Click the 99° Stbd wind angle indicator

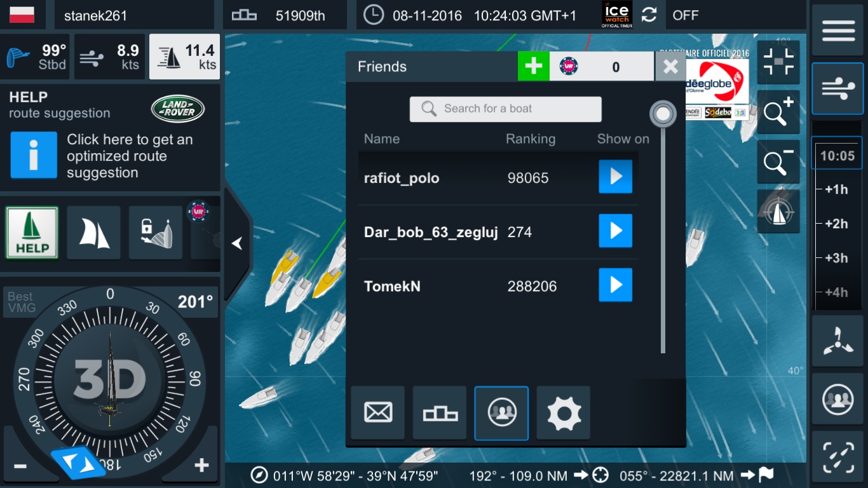click(x=35, y=57)
